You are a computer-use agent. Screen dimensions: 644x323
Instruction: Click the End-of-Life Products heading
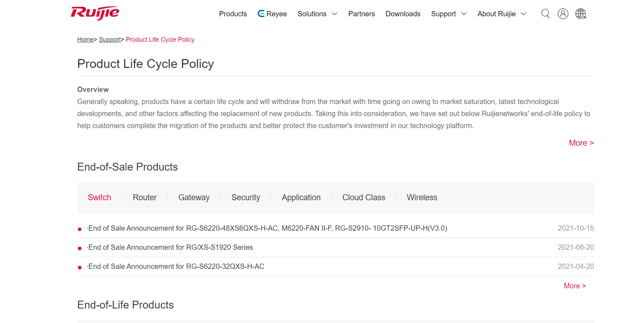click(x=125, y=305)
